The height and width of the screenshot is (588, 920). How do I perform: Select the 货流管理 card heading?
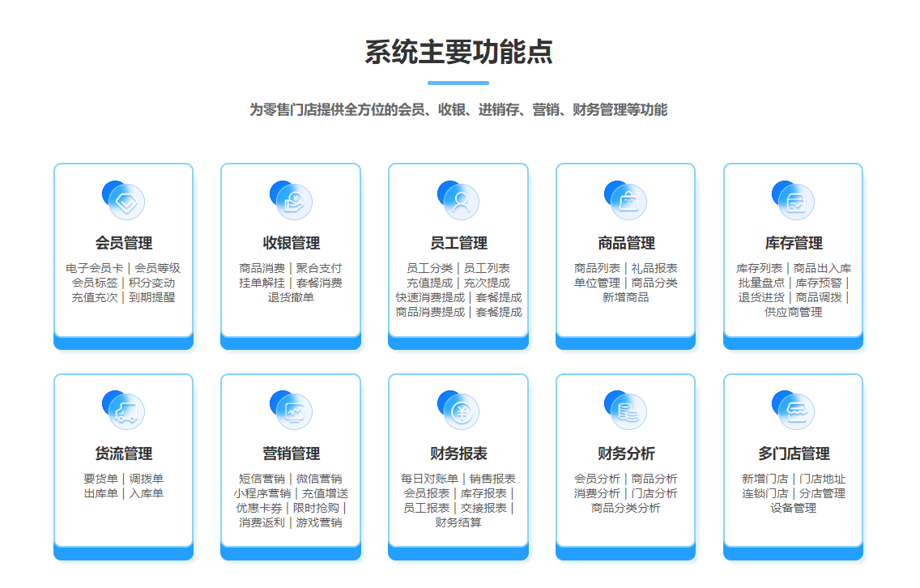pos(123,454)
